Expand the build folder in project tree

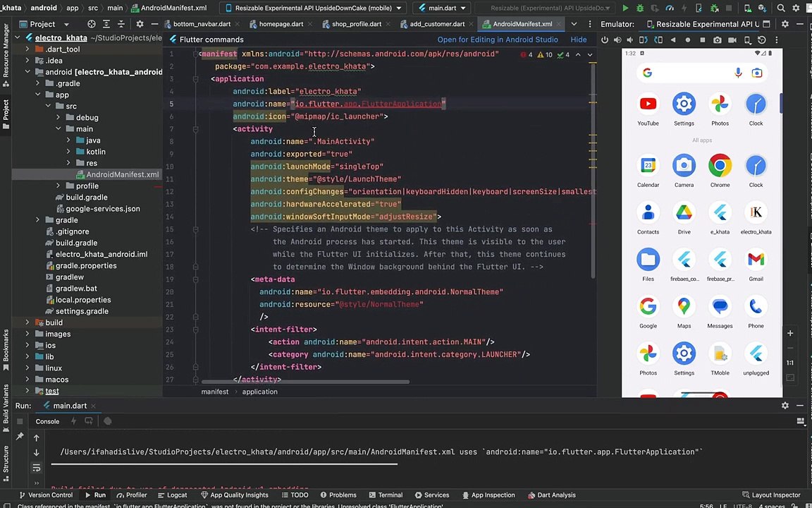[x=27, y=322]
